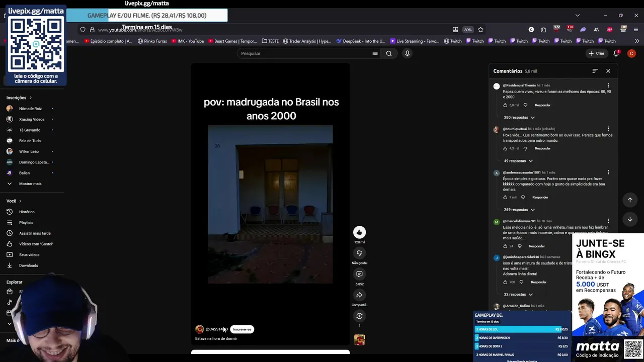Viewport: 644px width, 362px height.
Task: Expand Mostrar mais in subscriptions
Action: 29,184
